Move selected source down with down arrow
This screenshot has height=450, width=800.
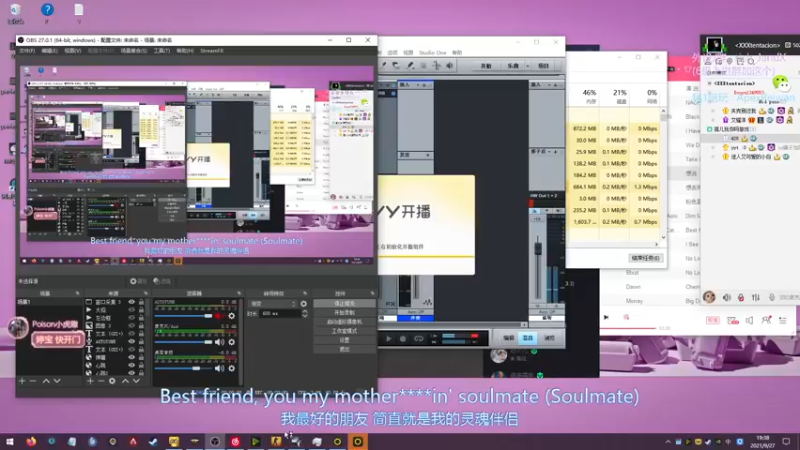[136, 381]
